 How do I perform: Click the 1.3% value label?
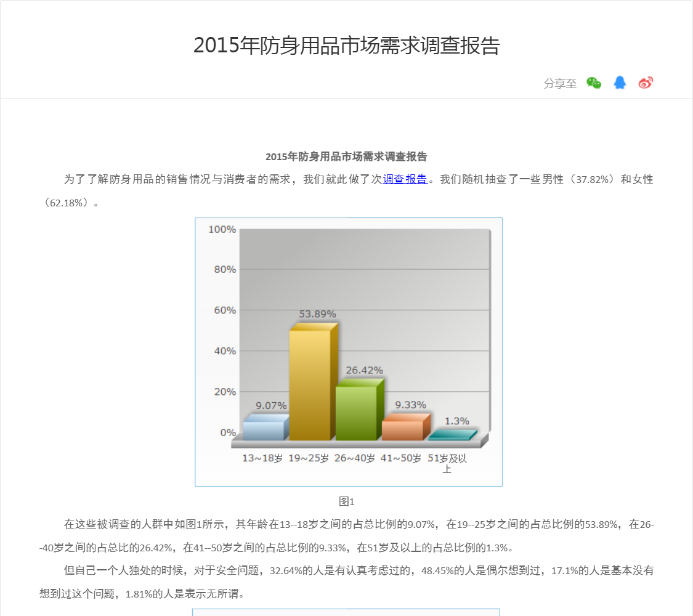pos(456,421)
